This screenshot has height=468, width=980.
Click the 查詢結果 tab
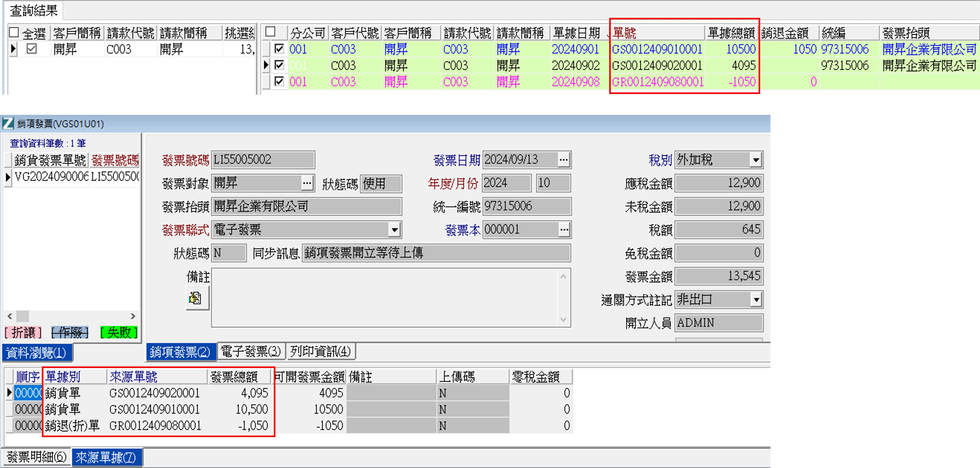tap(34, 10)
